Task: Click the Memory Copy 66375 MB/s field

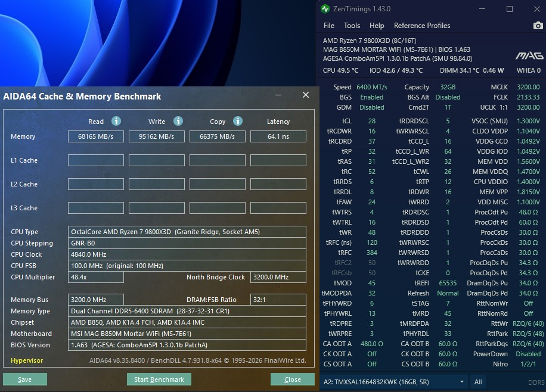Action: 218,136
